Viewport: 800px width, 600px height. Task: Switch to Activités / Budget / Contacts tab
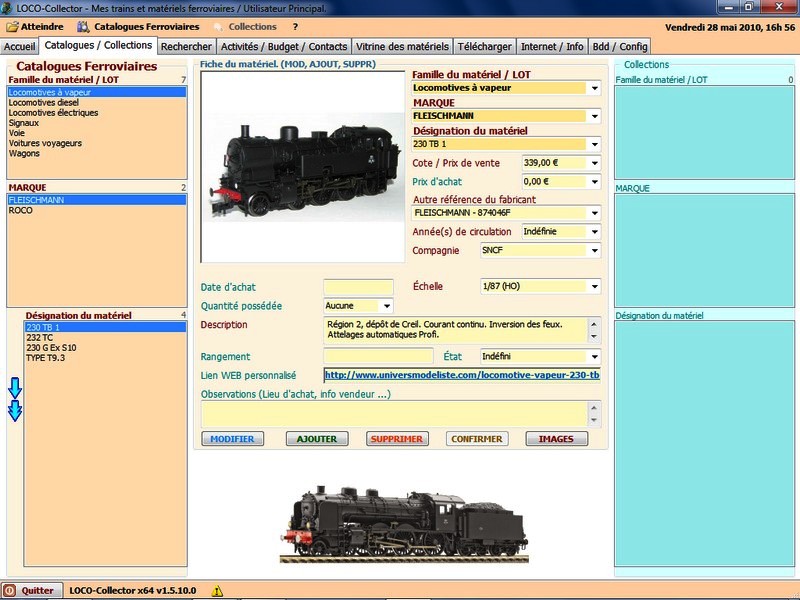click(284, 46)
